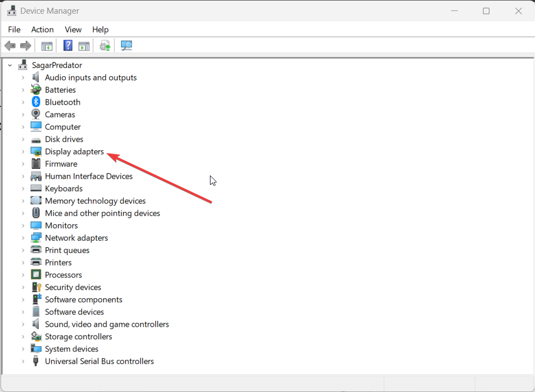Open the Action menu

[x=42, y=30]
